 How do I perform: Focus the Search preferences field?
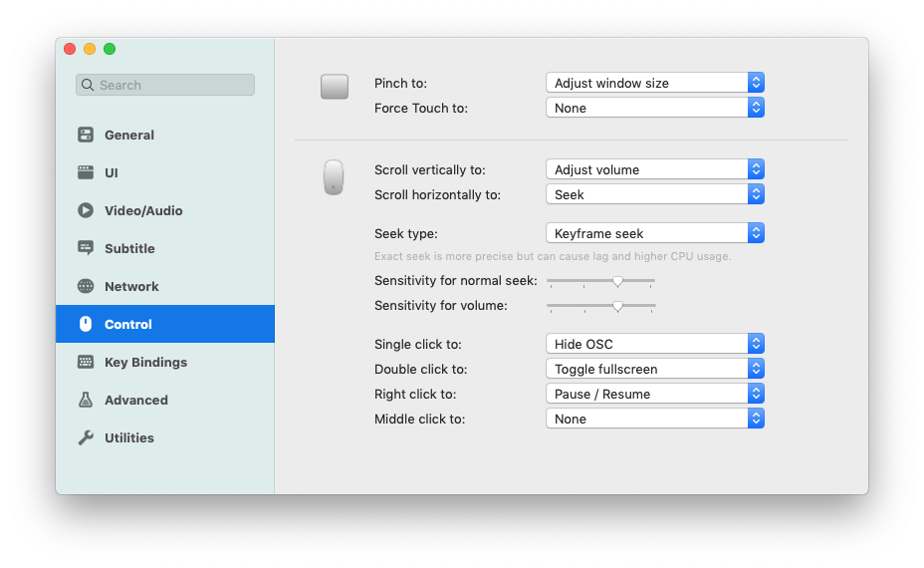coord(165,85)
